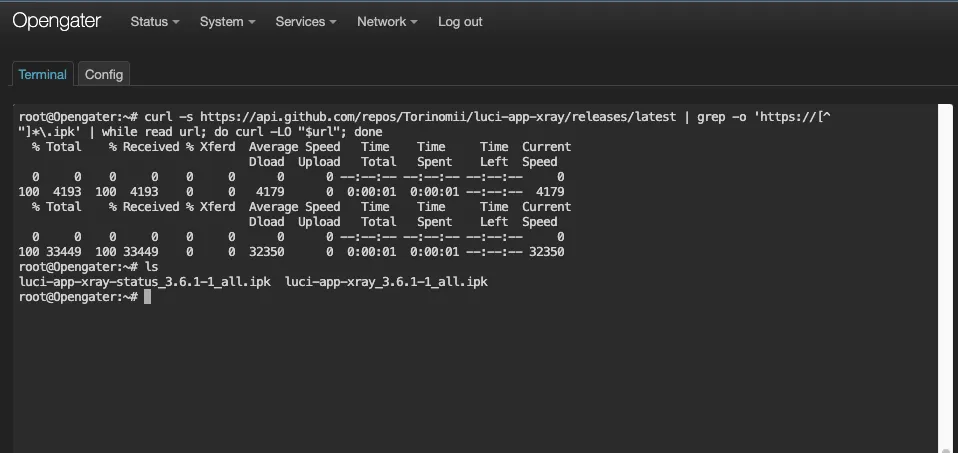
Task: Expand the Status dropdown caret arrow
Action: pos(176,22)
